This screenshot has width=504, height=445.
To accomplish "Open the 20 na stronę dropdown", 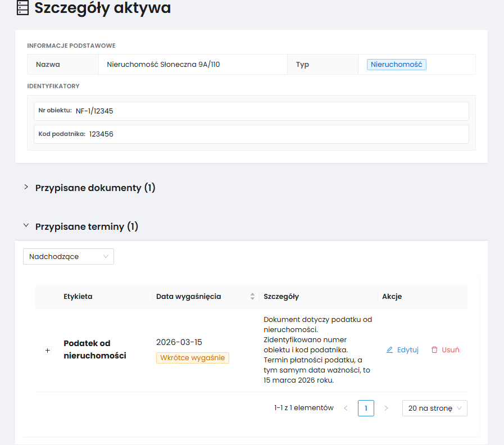I will click(x=434, y=408).
